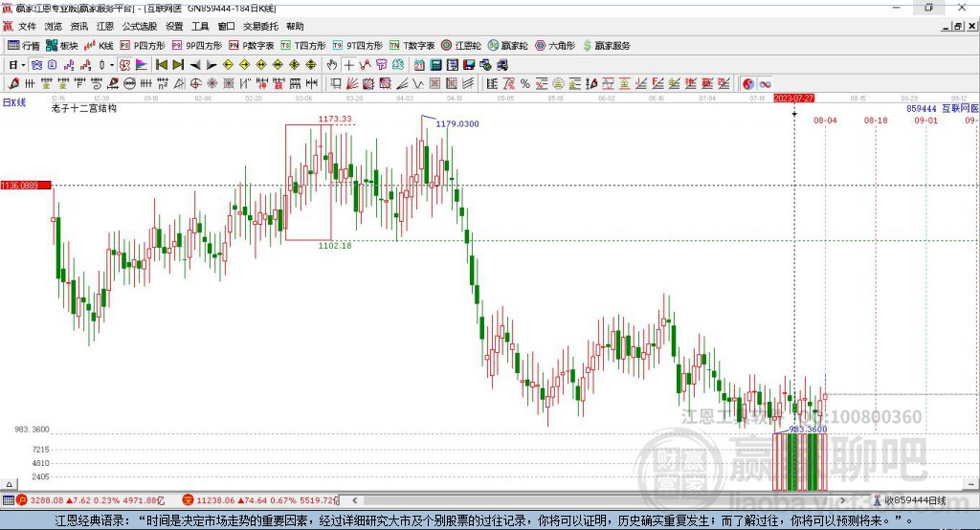Image resolution: width=980 pixels, height=530 pixels.
Task: Click the horizontal scrollbar right arrow
Action: point(842,500)
